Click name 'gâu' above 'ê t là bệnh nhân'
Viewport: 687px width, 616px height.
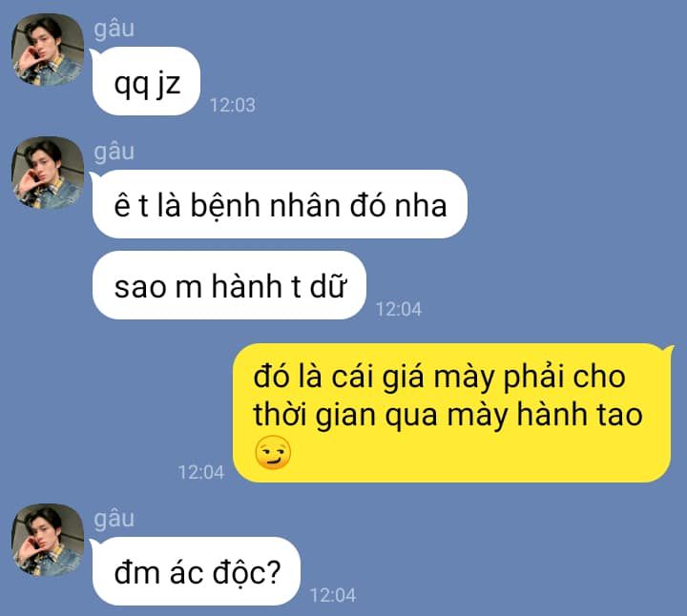[114, 153]
